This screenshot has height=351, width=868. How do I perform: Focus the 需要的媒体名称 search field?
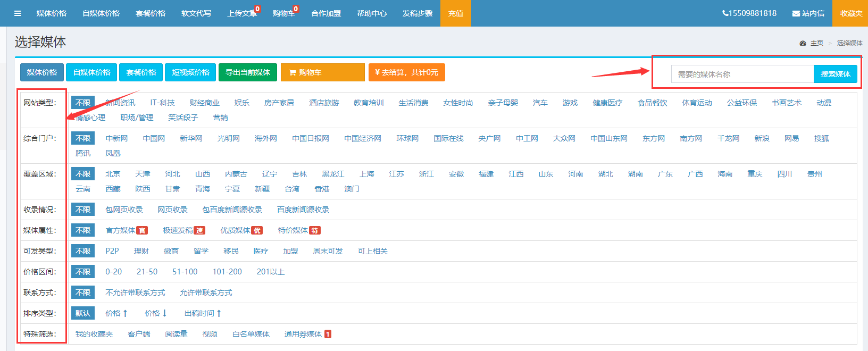point(742,74)
